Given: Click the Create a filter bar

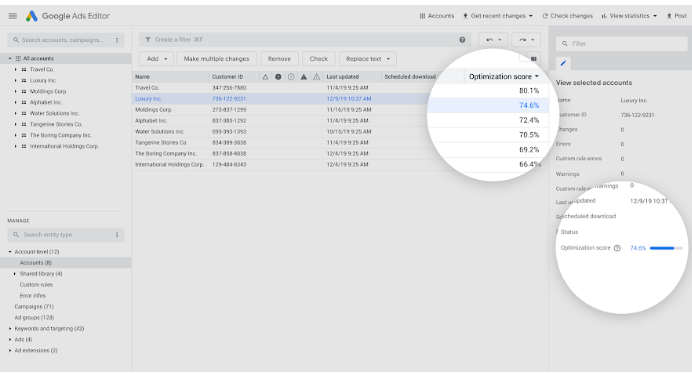Looking at the screenshot, I should (x=305, y=40).
